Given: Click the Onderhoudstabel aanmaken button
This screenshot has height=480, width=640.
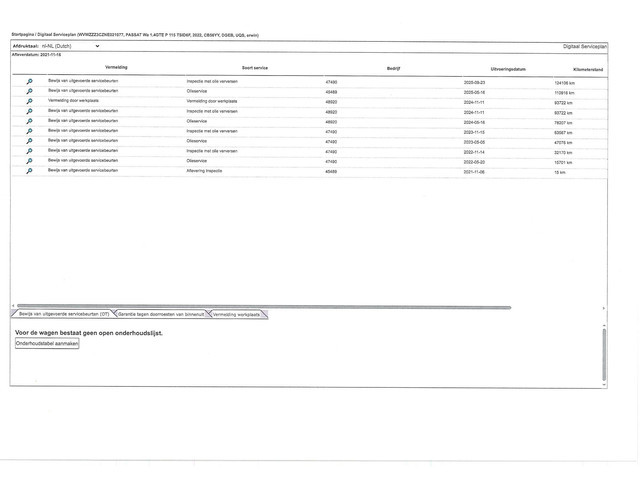Looking at the screenshot, I should [x=47, y=343].
